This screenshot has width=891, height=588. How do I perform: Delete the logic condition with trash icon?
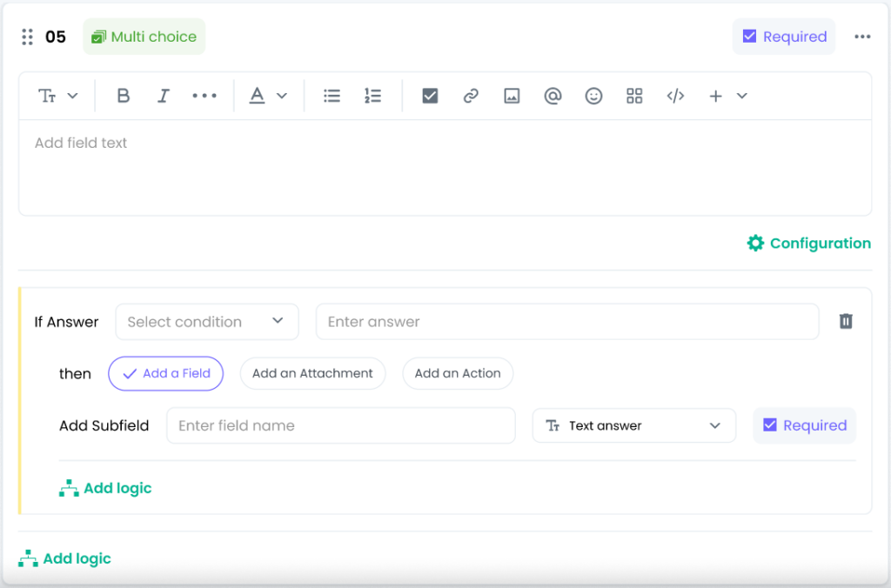[846, 322]
